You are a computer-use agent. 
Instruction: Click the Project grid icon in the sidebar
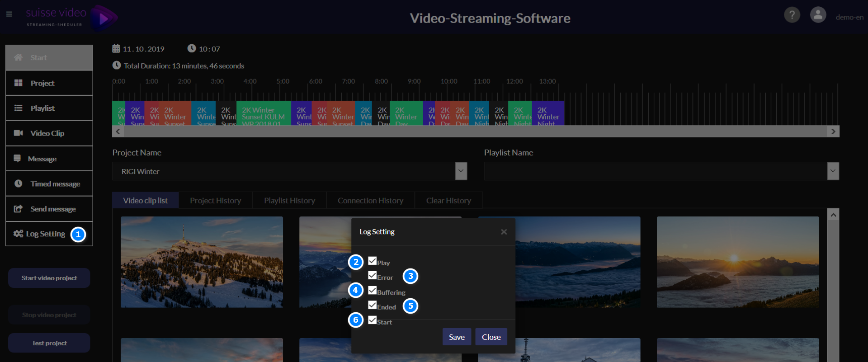(x=19, y=83)
